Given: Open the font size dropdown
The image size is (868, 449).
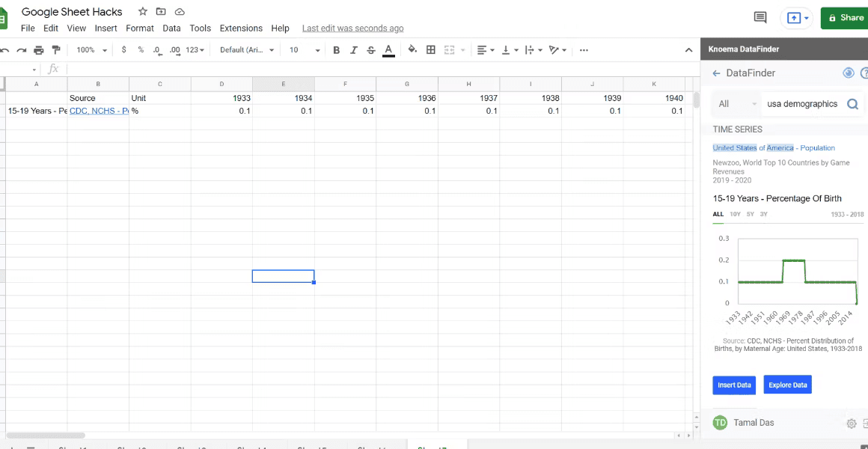Looking at the screenshot, I should pos(305,50).
